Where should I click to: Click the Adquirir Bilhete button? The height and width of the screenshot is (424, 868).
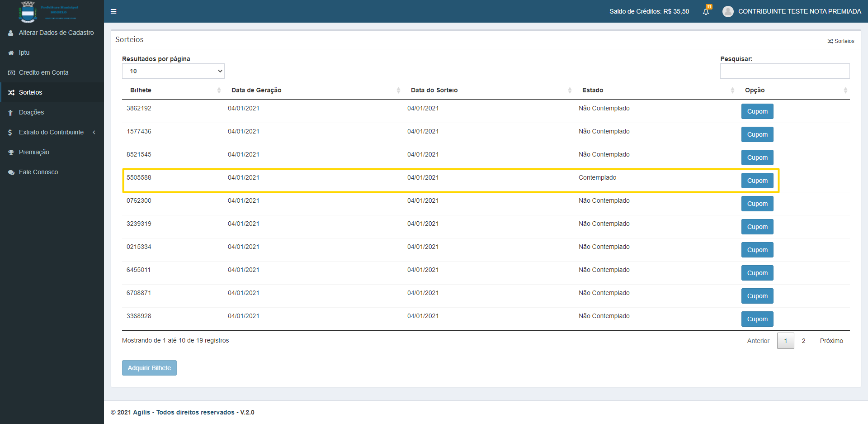(149, 368)
